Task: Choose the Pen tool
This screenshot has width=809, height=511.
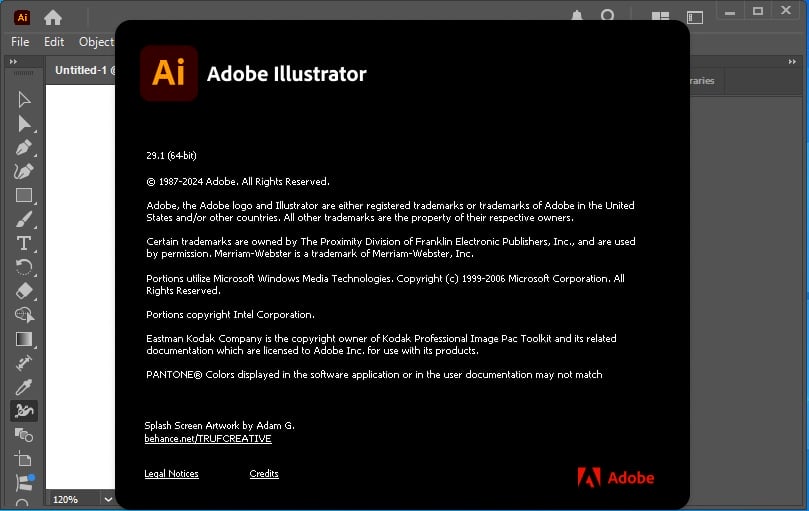Action: click(24, 148)
